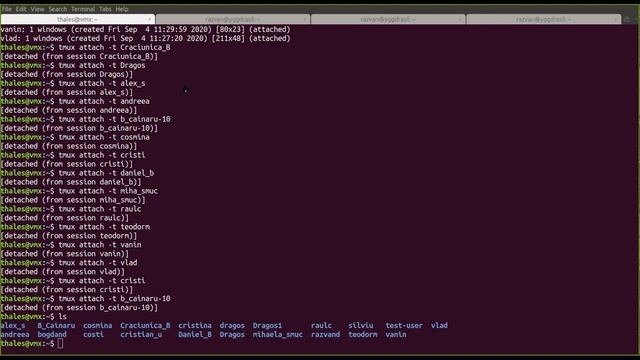Click '[detached (from session teodorm)]' output line

(69, 236)
